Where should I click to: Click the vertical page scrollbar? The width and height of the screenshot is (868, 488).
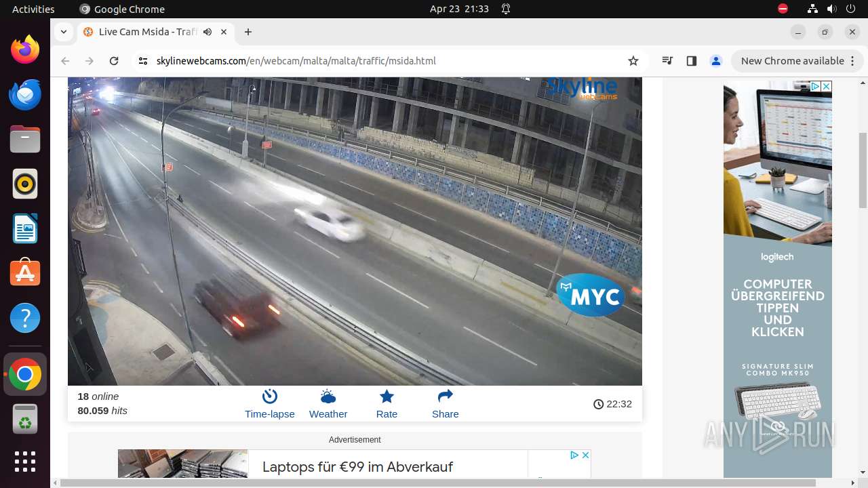click(x=863, y=169)
